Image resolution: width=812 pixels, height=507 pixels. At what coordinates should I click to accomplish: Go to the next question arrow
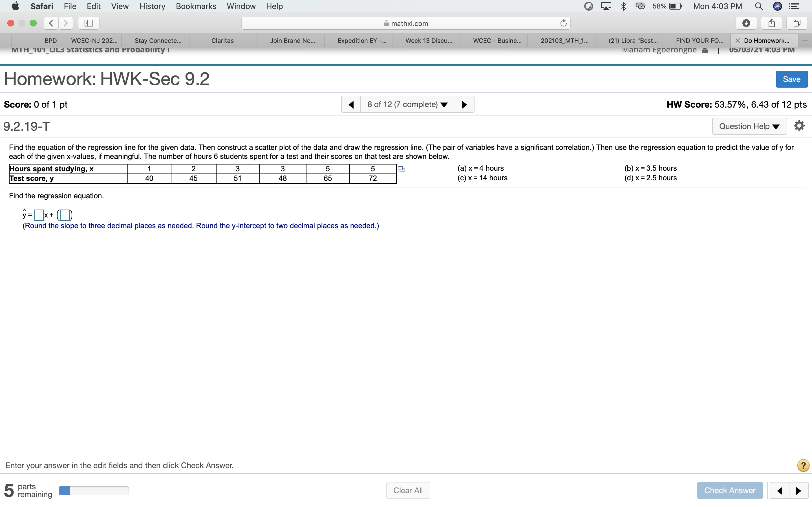[464, 104]
